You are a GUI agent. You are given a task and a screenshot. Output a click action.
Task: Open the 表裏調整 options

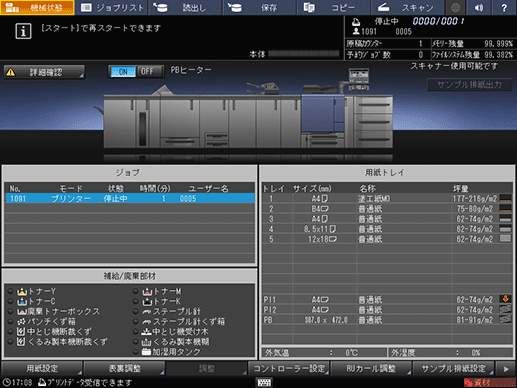click(x=124, y=368)
